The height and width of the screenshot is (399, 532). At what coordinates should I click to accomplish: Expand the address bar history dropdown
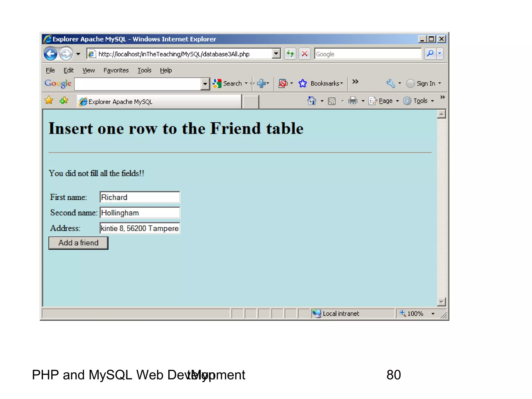click(x=276, y=54)
